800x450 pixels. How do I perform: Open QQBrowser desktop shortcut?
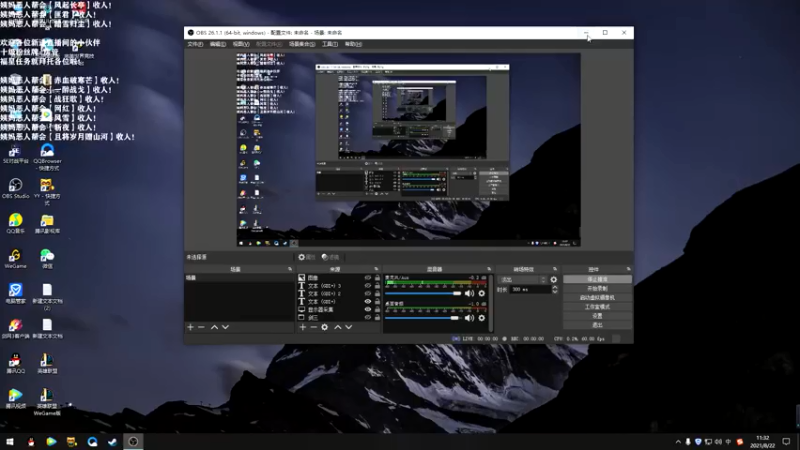pos(47,157)
